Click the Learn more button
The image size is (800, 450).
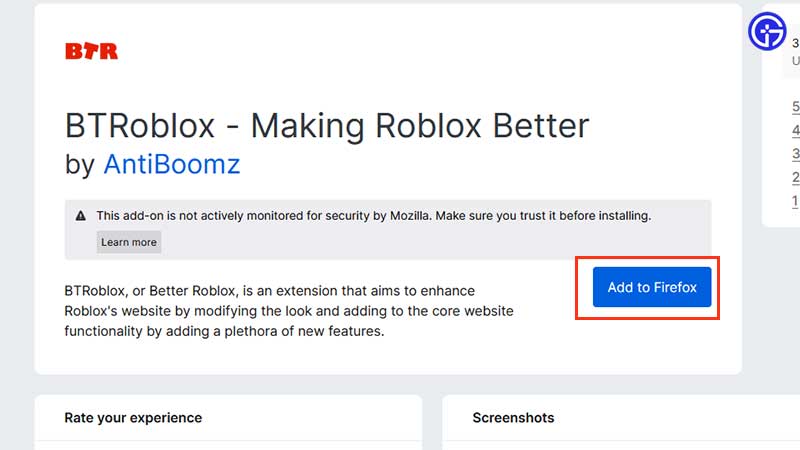[x=129, y=242]
